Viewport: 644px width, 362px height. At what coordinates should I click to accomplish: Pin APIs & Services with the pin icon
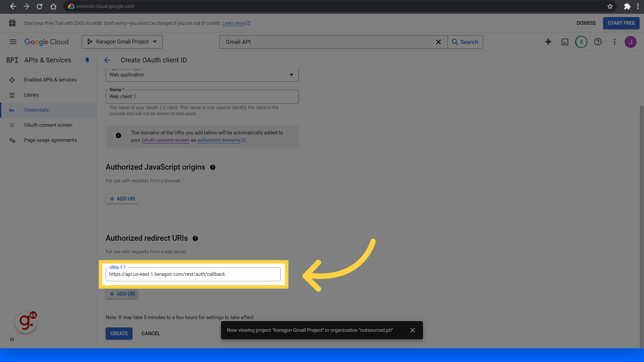[x=87, y=60]
